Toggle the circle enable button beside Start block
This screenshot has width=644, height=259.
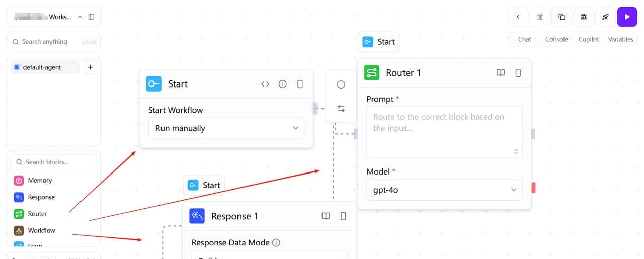[x=341, y=84]
